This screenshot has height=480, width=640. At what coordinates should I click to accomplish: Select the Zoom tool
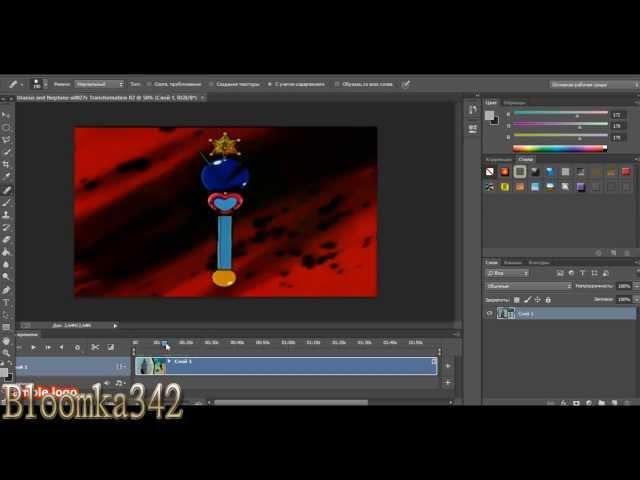[6, 353]
